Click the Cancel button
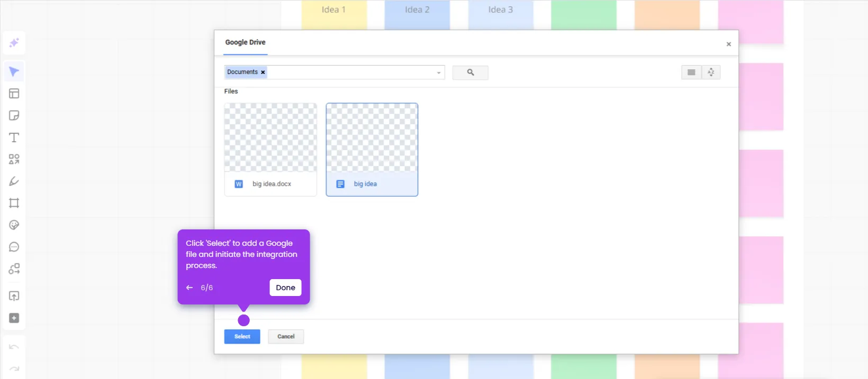868x379 pixels. (286, 337)
